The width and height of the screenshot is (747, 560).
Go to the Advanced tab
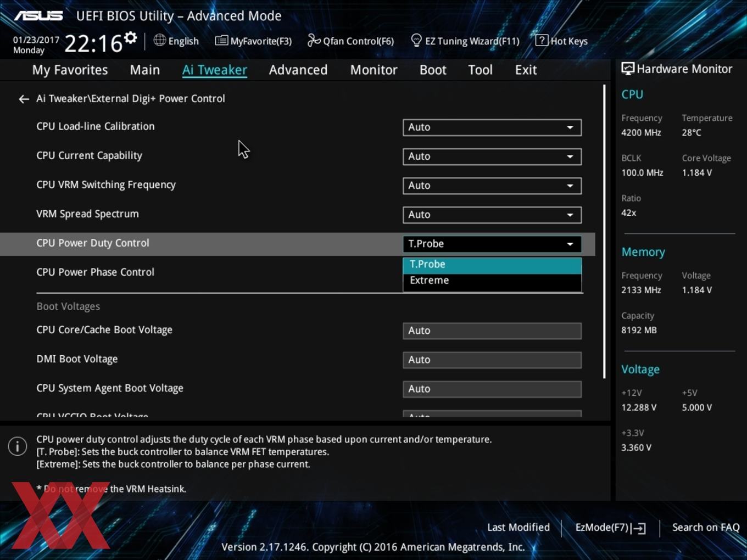[298, 70]
